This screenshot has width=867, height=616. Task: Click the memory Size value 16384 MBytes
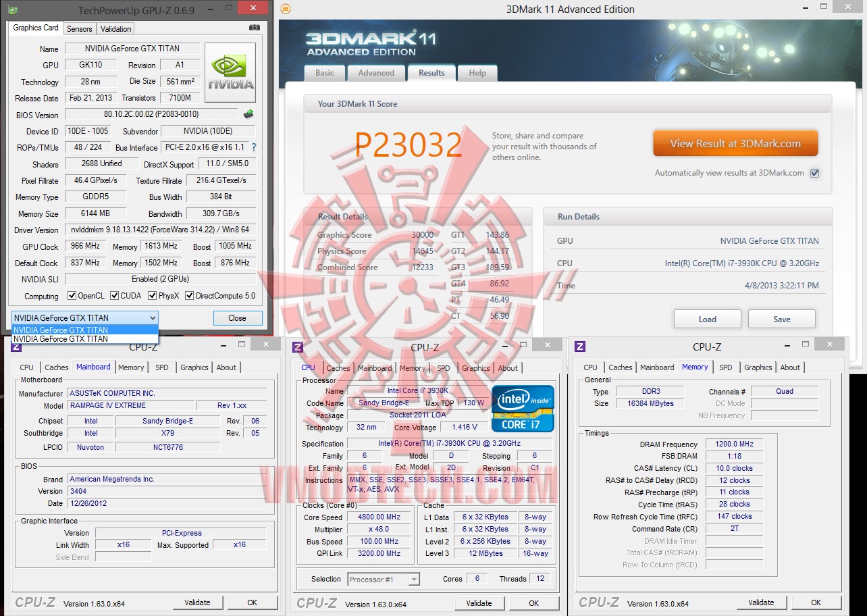pos(650,403)
